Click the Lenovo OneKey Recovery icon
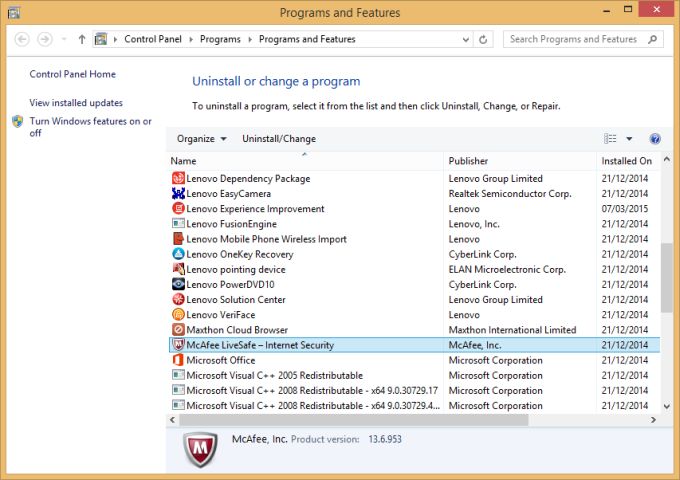This screenshot has height=480, width=680. coord(178,254)
